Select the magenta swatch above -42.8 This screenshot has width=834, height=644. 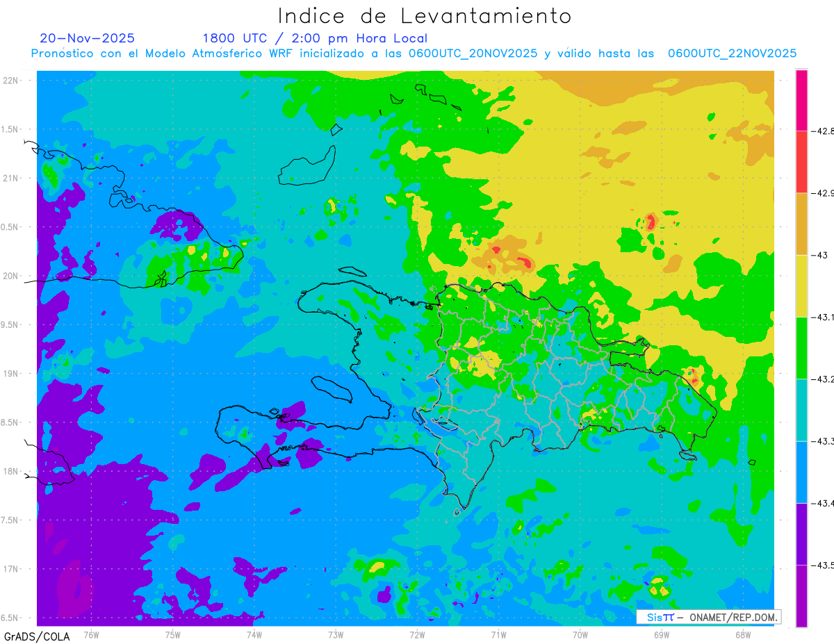[802, 100]
